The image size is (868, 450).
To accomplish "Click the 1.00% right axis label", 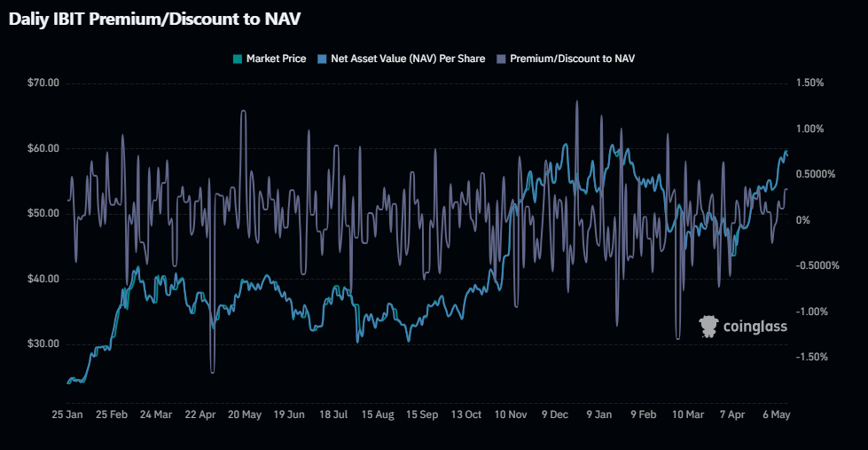I will tap(810, 129).
